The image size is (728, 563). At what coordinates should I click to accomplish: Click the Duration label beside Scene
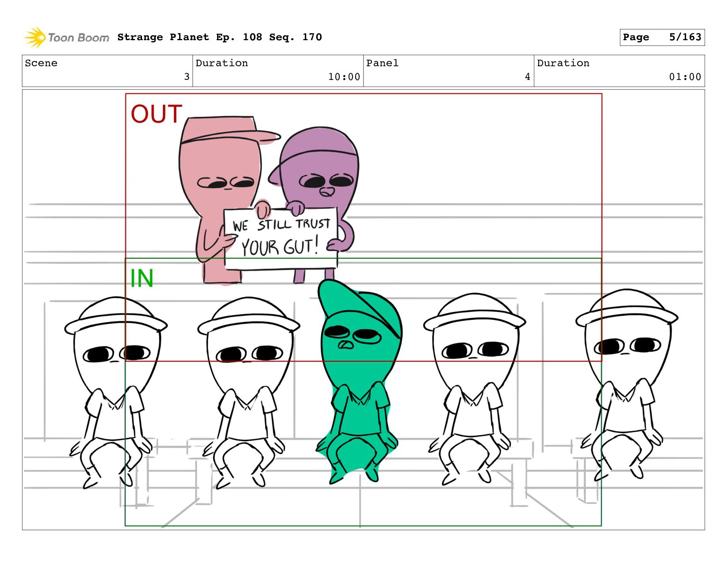[222, 63]
